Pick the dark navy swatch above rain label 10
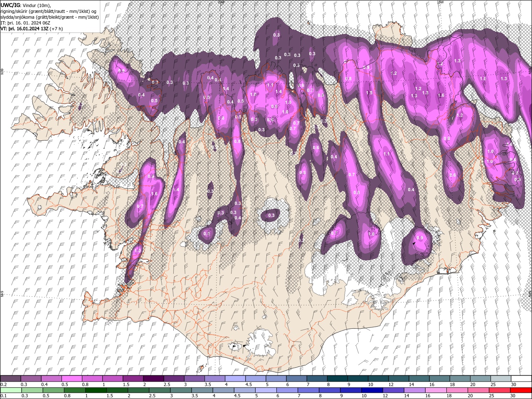This screenshot has height=399, width=532. tap(372, 390)
